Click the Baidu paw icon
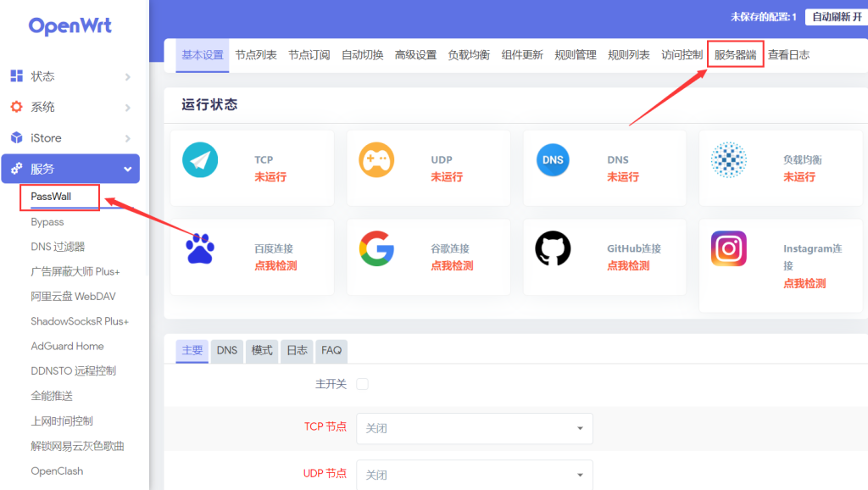Image resolution: width=868 pixels, height=490 pixels. coord(200,248)
